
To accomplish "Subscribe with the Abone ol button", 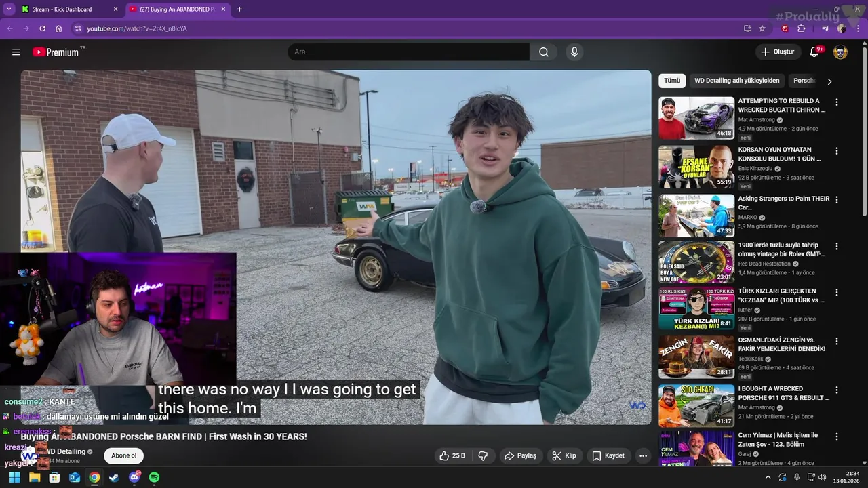I will point(124,455).
